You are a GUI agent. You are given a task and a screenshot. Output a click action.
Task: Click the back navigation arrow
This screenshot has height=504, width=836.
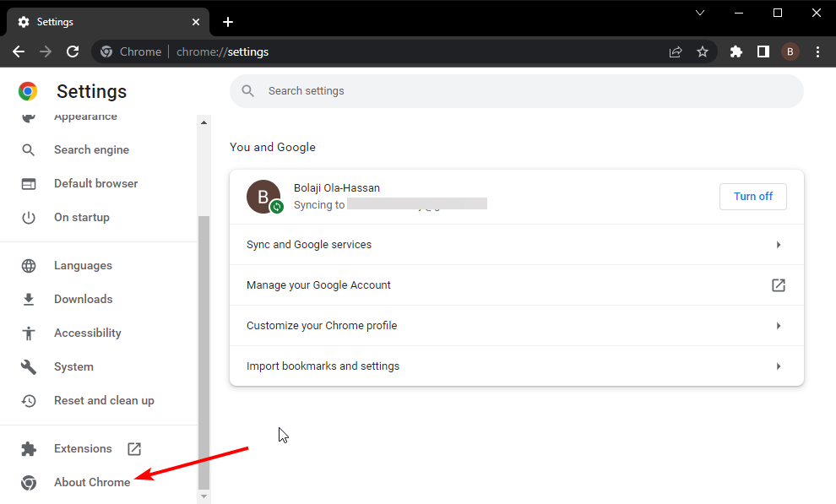click(x=19, y=51)
